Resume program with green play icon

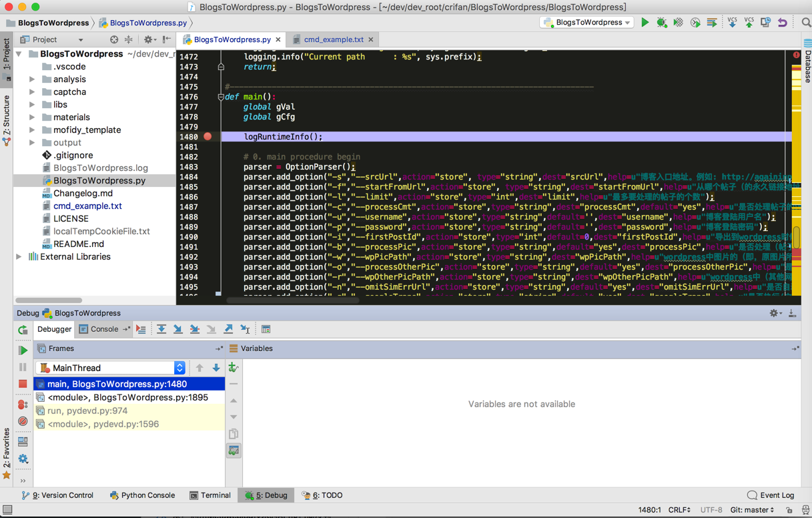pos(23,350)
